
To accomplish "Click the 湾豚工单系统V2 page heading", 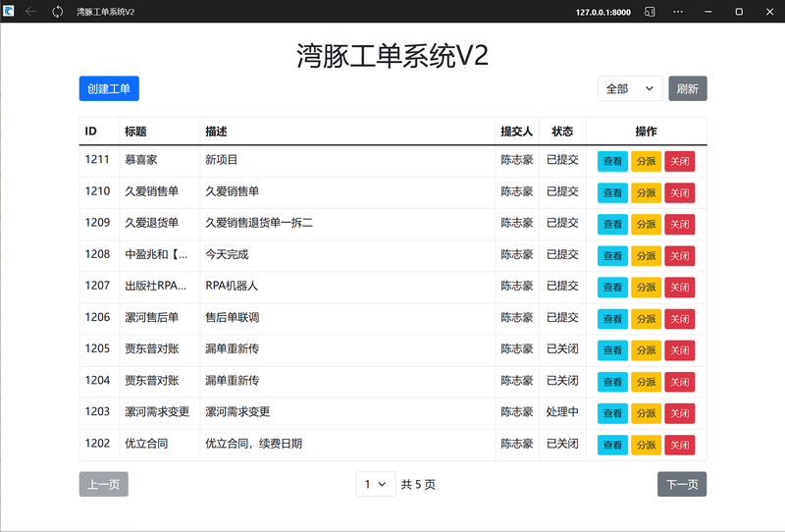I will tap(392, 55).
